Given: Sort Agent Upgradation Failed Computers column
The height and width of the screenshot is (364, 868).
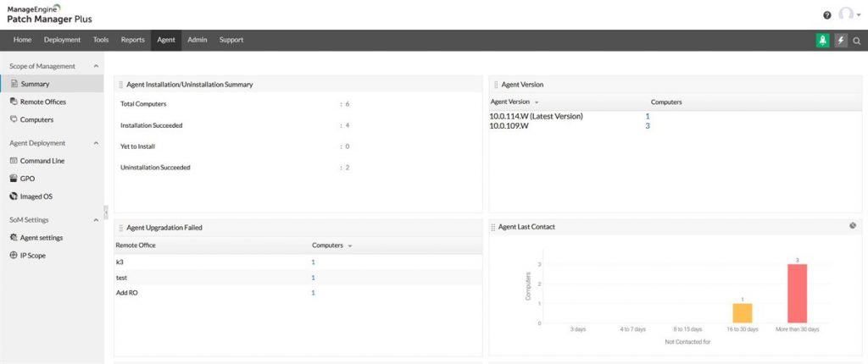Looking at the screenshot, I should tap(350, 245).
